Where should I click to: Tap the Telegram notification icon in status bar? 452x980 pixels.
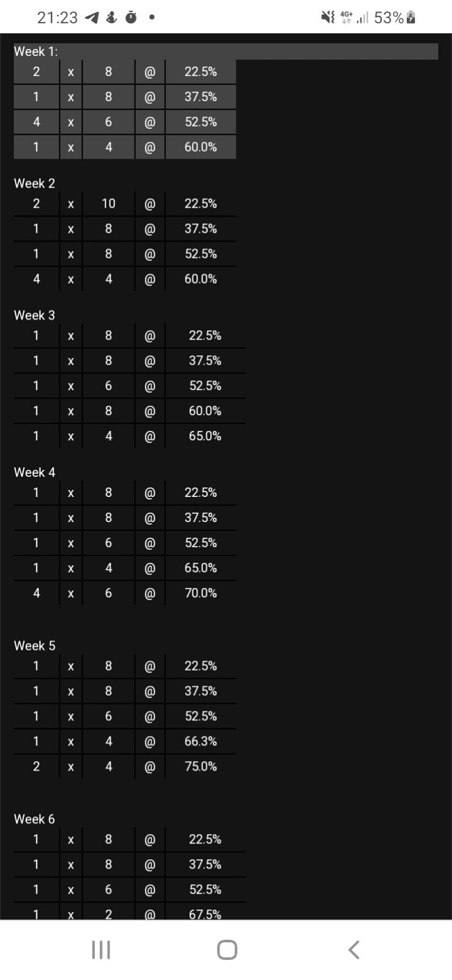pyautogui.click(x=92, y=18)
